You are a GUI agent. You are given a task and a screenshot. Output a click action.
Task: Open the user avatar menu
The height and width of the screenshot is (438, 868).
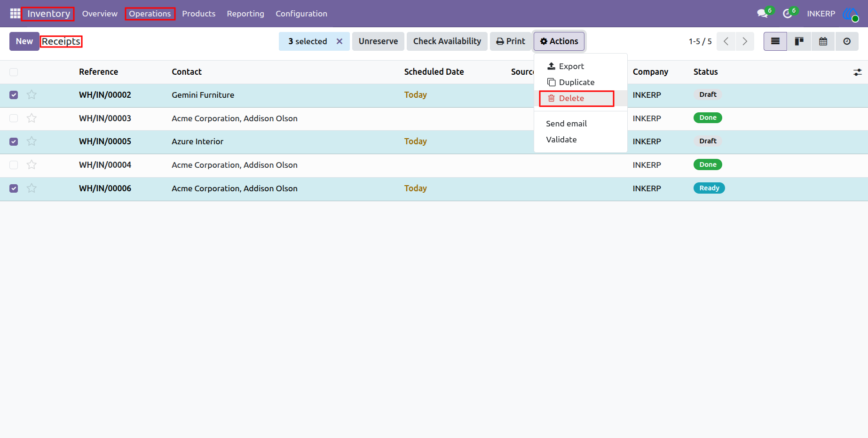pos(851,14)
